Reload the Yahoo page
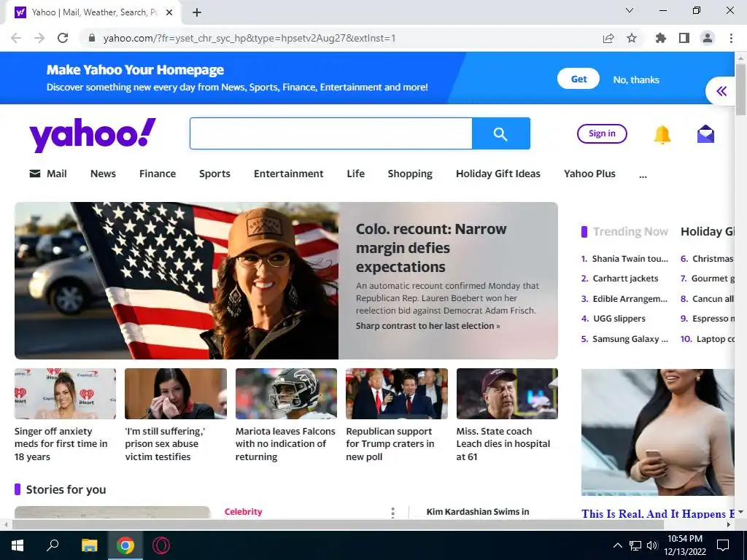747x560 pixels. 63,38
